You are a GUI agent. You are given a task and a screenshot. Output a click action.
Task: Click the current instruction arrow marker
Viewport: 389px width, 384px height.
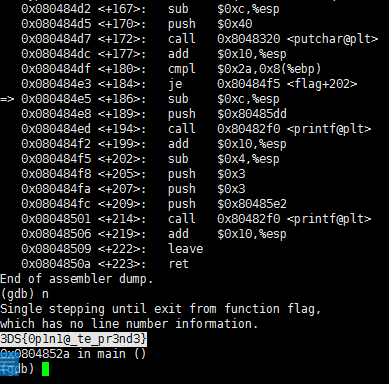point(7,99)
